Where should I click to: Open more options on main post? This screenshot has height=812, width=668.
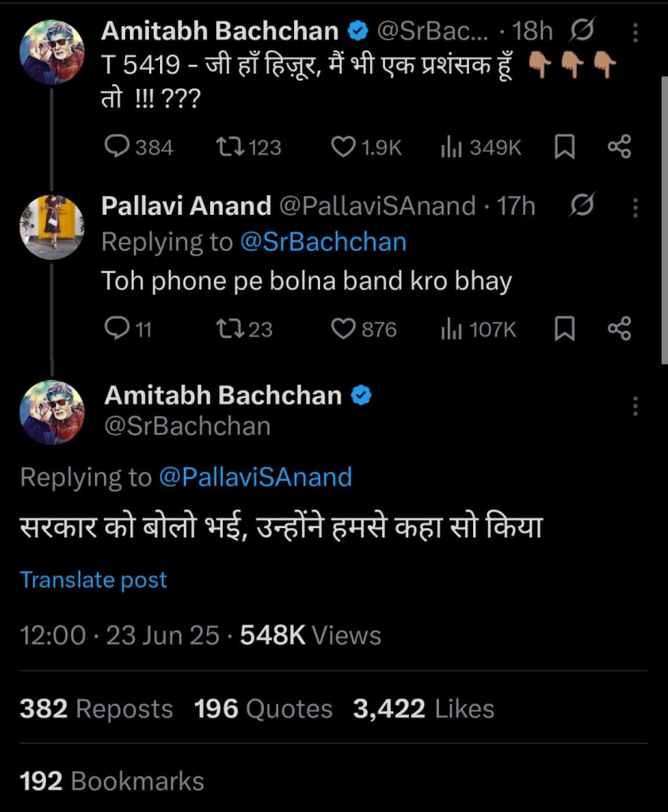click(x=635, y=407)
